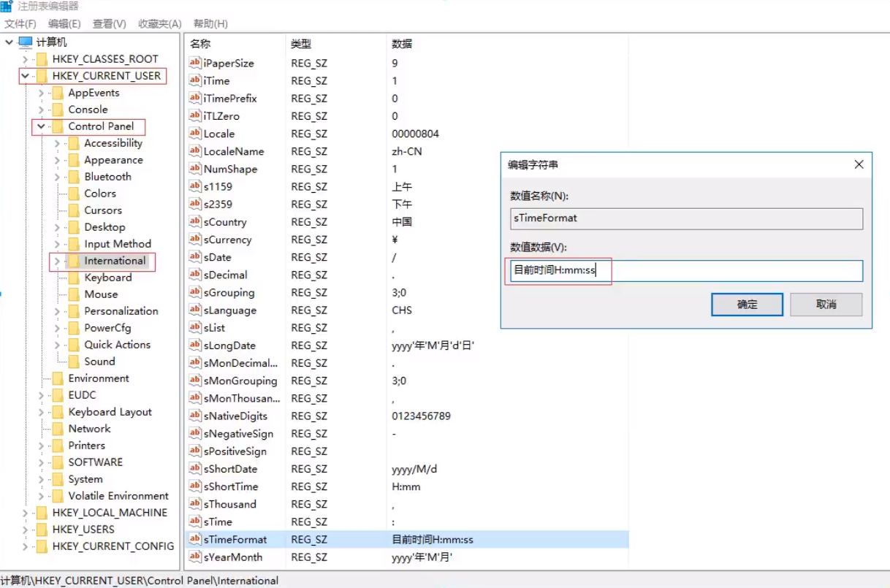The height and width of the screenshot is (588, 890).
Task: Click the status bar registry path
Action: coord(140,581)
